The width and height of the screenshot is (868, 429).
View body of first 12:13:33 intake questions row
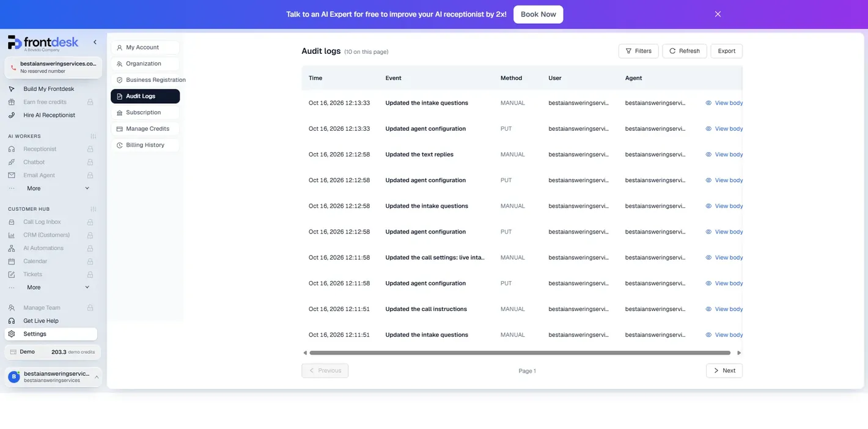click(x=724, y=103)
